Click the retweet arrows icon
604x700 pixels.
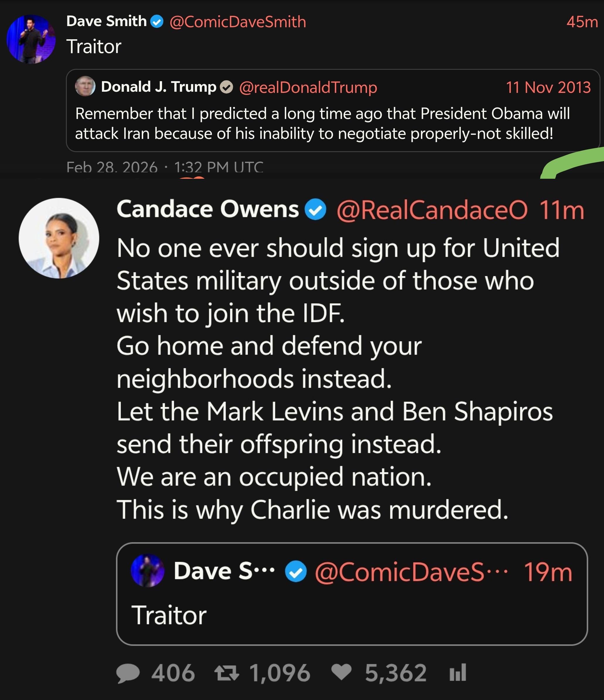(x=227, y=673)
